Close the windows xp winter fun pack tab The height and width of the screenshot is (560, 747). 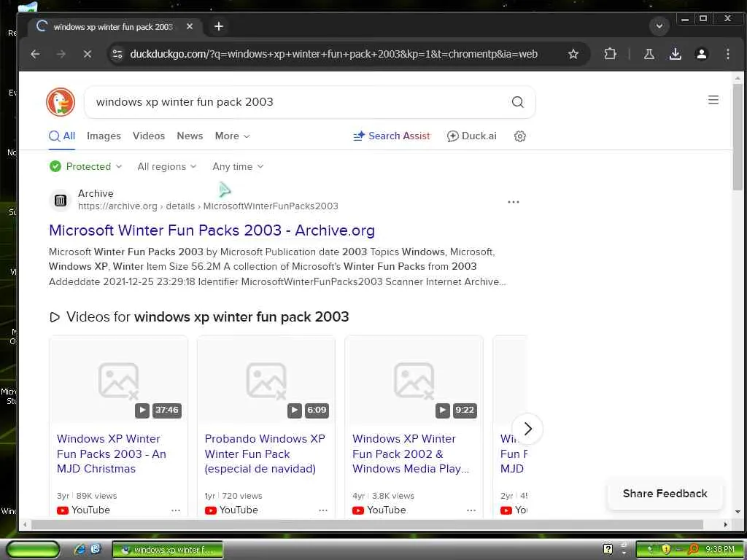(190, 27)
